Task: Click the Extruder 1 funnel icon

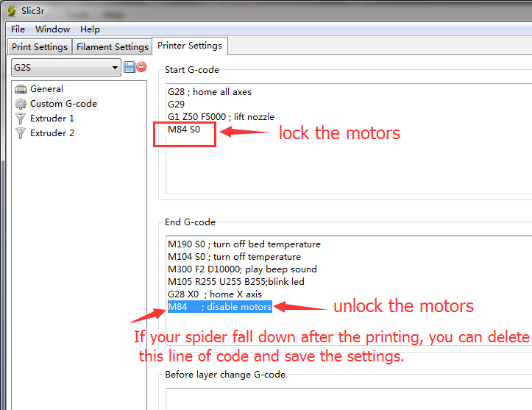Action: 21,119
